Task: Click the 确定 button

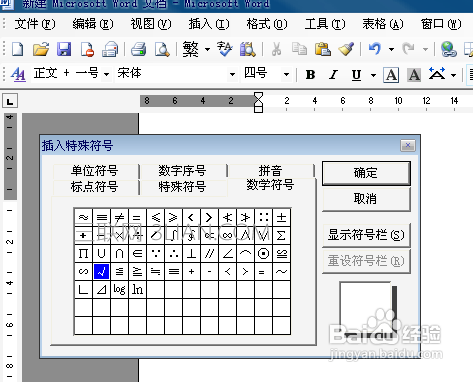Action: click(366, 173)
